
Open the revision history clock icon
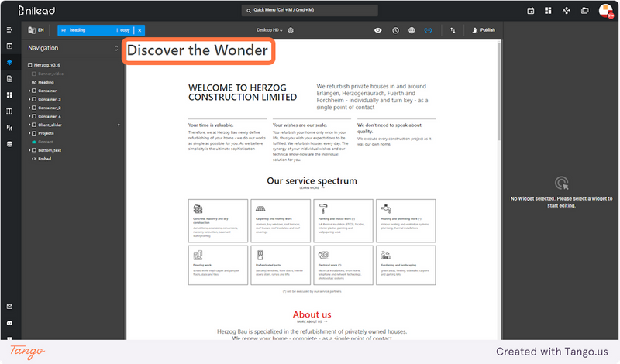[x=395, y=30]
